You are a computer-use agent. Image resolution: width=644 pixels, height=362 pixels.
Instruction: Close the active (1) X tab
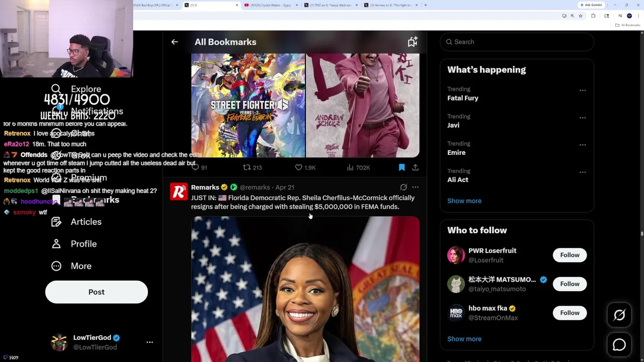tap(237, 5)
